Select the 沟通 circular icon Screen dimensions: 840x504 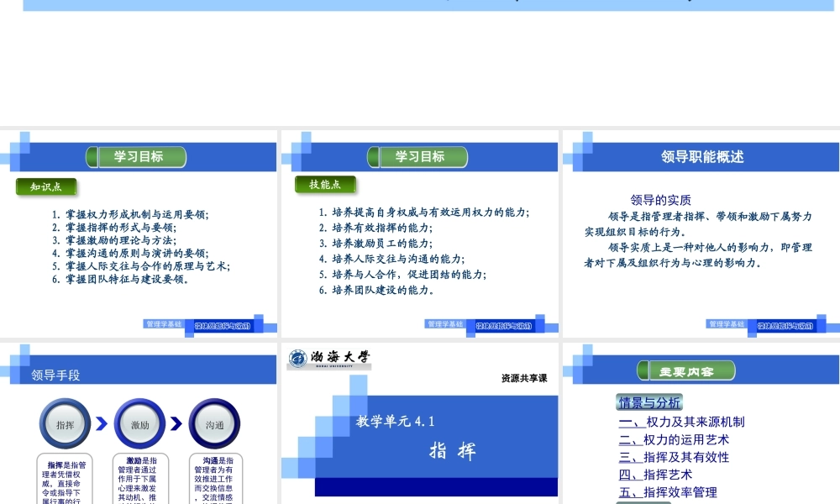(x=214, y=423)
